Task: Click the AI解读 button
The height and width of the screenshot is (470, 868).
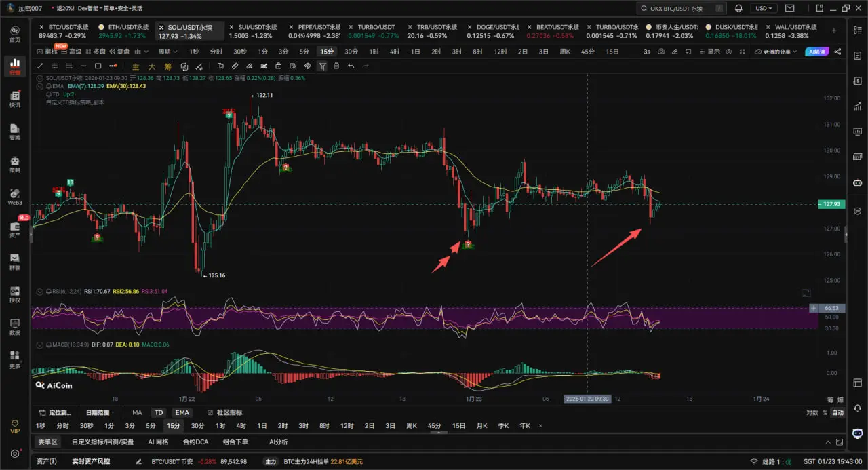Action: point(818,52)
